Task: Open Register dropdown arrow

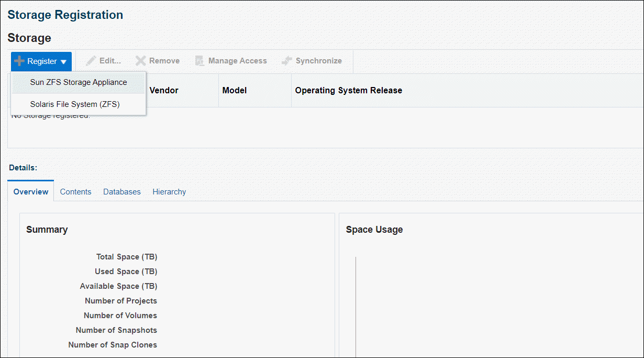Action: 63,62
